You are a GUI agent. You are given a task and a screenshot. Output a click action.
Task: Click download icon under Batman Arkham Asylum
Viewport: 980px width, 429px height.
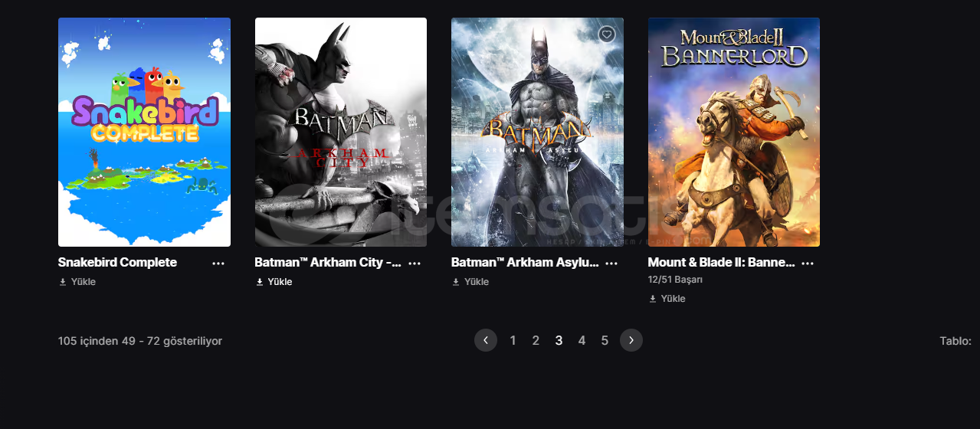[x=456, y=282]
